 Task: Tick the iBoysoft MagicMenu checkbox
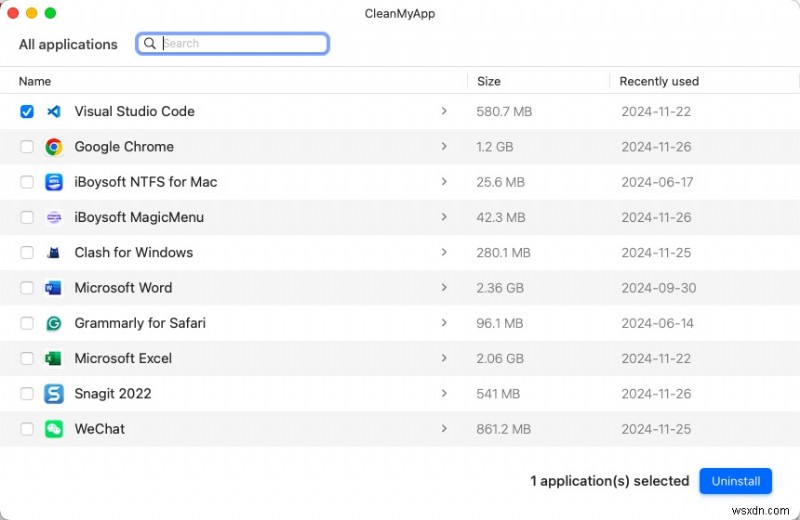(27, 217)
